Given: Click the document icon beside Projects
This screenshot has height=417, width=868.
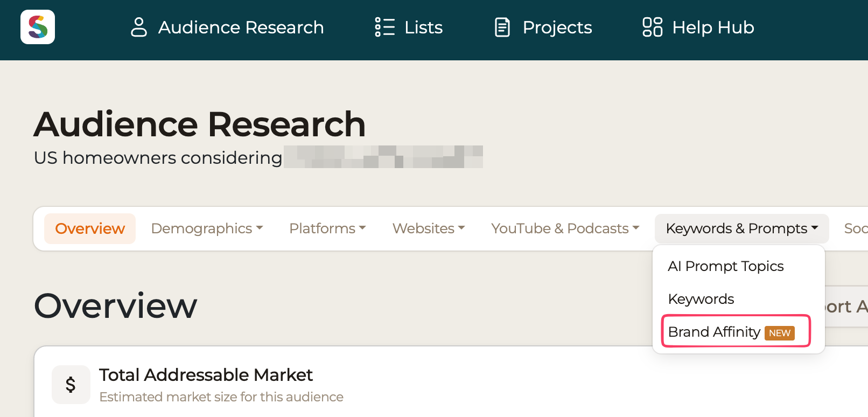Looking at the screenshot, I should click(x=502, y=27).
